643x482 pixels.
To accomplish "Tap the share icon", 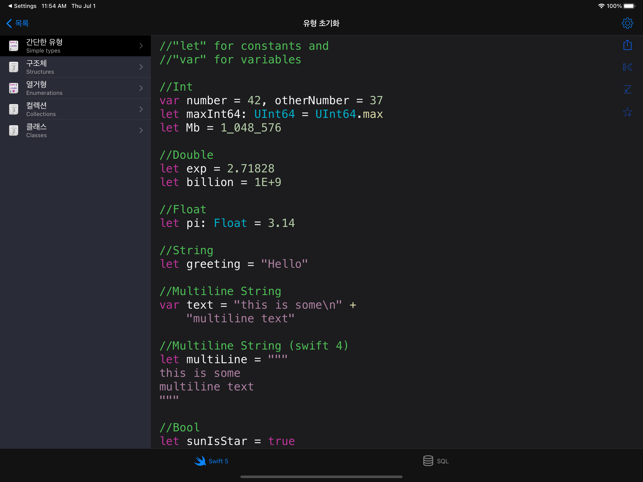I will (x=627, y=45).
